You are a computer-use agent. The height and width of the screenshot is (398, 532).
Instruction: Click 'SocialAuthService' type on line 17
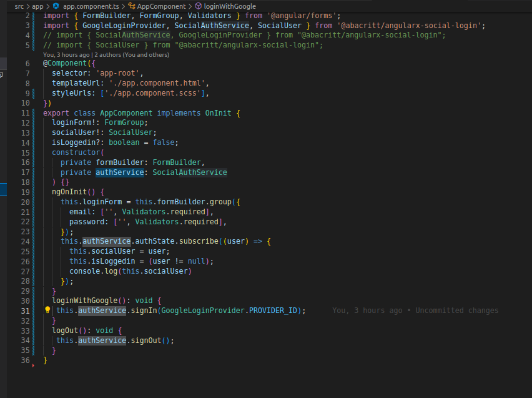point(190,172)
